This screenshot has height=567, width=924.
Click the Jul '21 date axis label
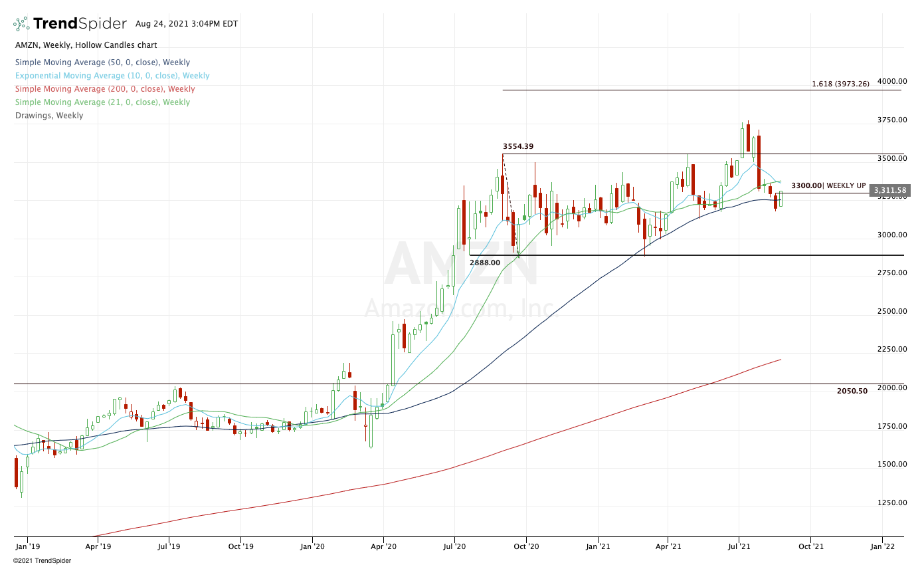pyautogui.click(x=739, y=546)
